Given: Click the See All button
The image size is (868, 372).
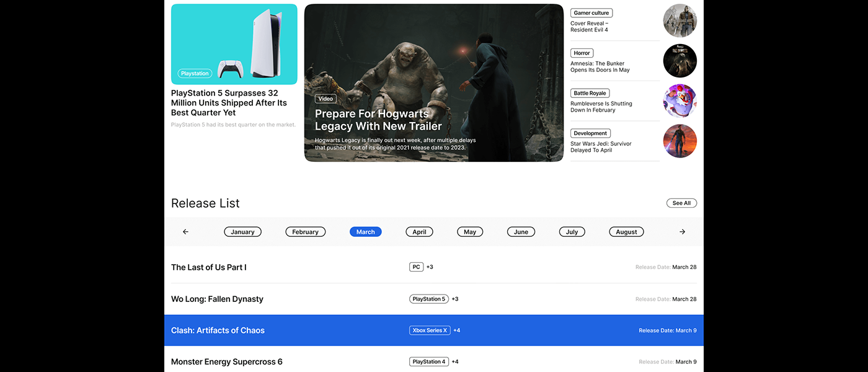Looking at the screenshot, I should pos(681,203).
